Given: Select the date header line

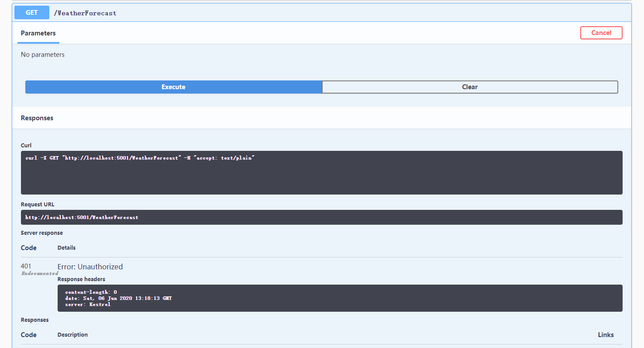Looking at the screenshot, I should click(118, 298).
